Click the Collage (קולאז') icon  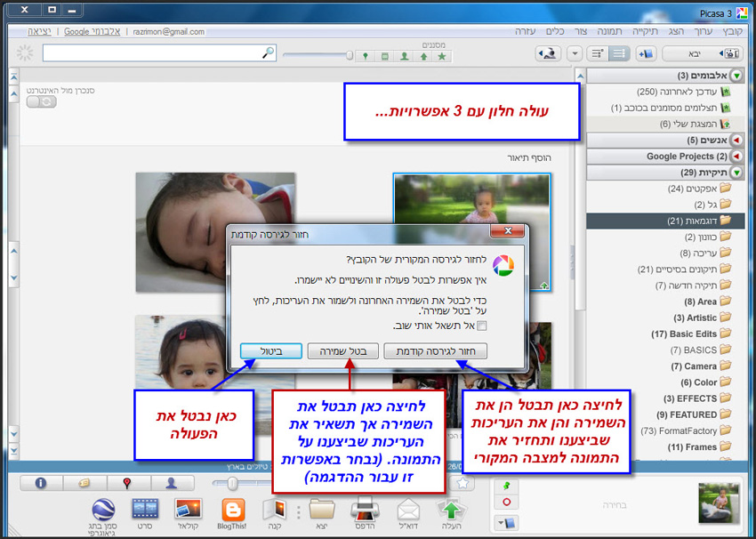click(x=189, y=510)
